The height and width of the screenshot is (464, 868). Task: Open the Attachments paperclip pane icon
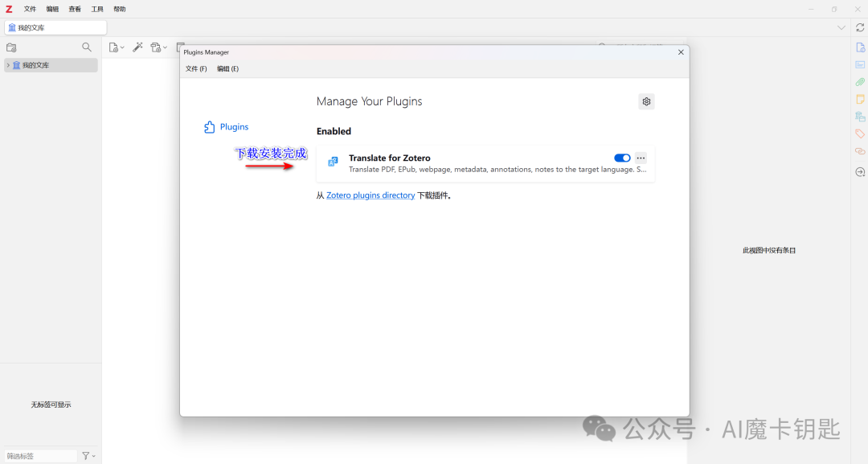click(860, 82)
